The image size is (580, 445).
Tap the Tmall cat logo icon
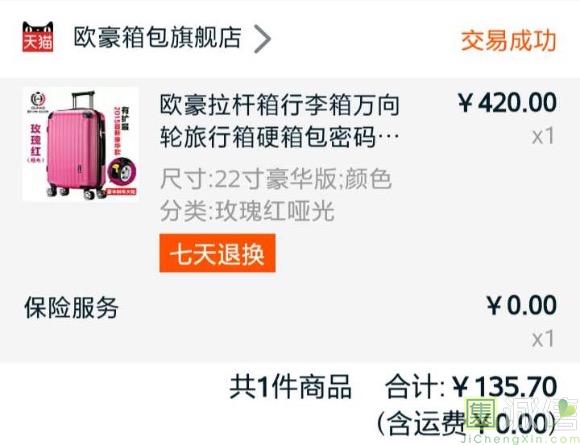[38, 37]
